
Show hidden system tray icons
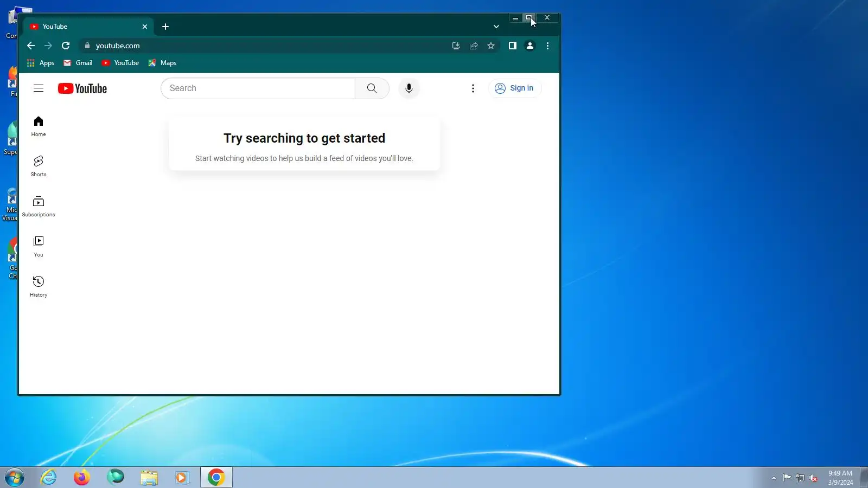point(774,478)
